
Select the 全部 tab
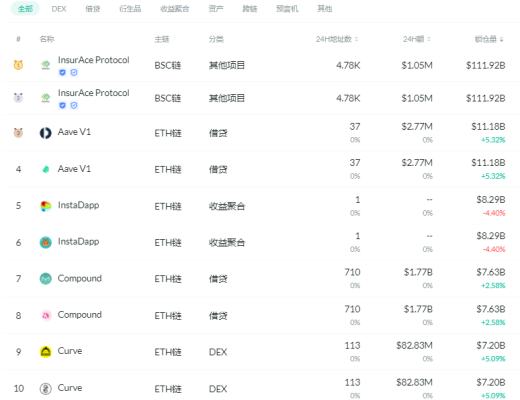(x=25, y=8)
